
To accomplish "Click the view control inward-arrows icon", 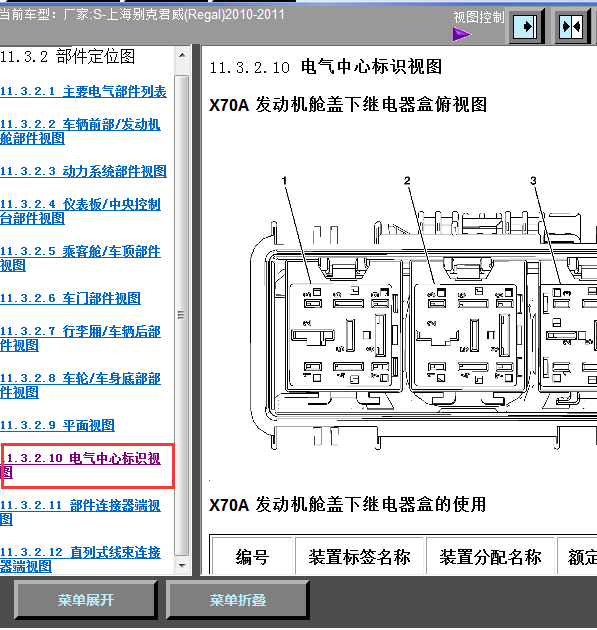I will pos(572,27).
